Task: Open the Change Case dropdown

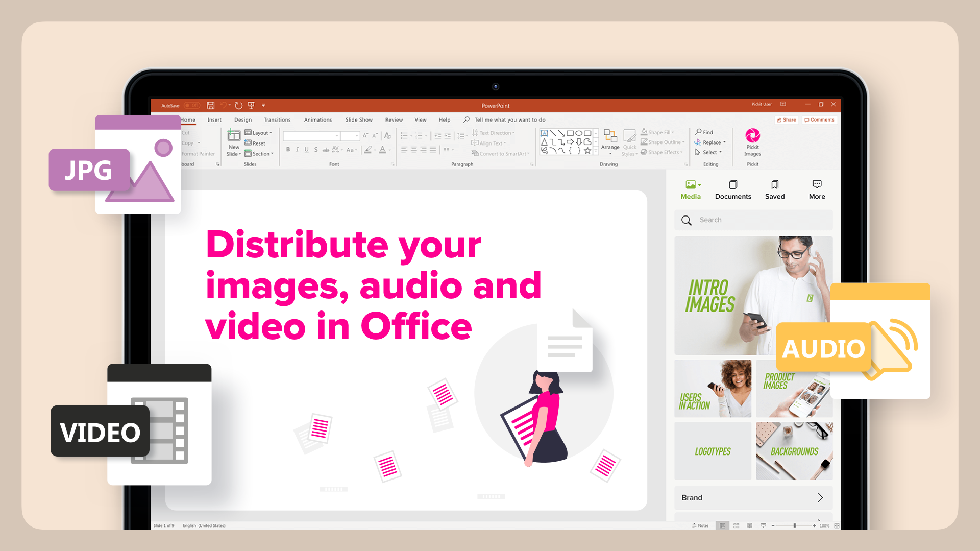Action: [x=352, y=150]
